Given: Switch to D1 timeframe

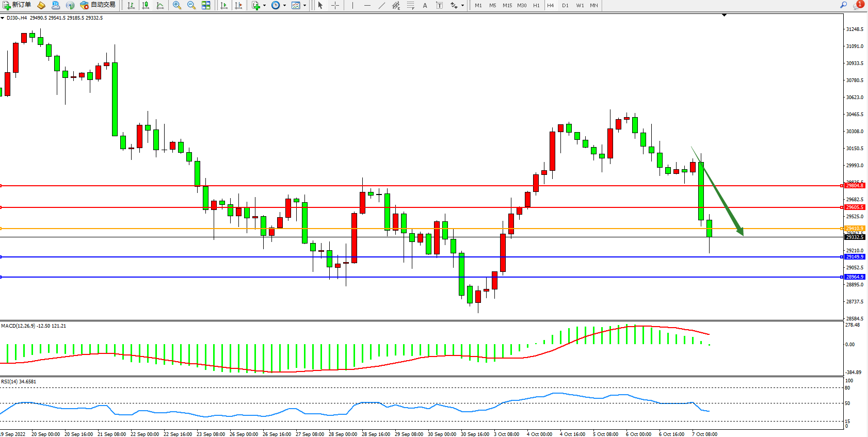Looking at the screenshot, I should (x=565, y=5).
